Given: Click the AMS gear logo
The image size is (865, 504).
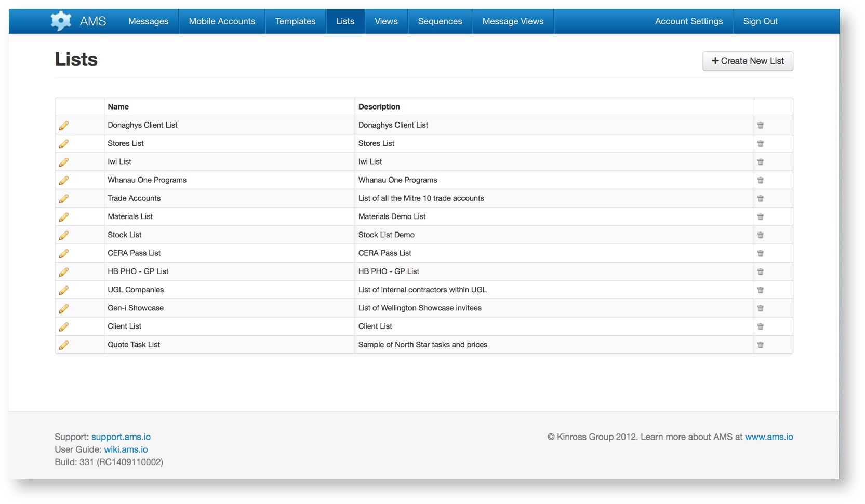Looking at the screenshot, I should point(60,21).
